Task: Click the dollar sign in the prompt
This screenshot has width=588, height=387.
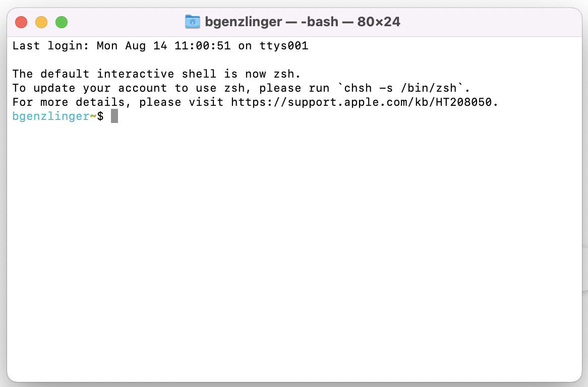Action: 100,116
